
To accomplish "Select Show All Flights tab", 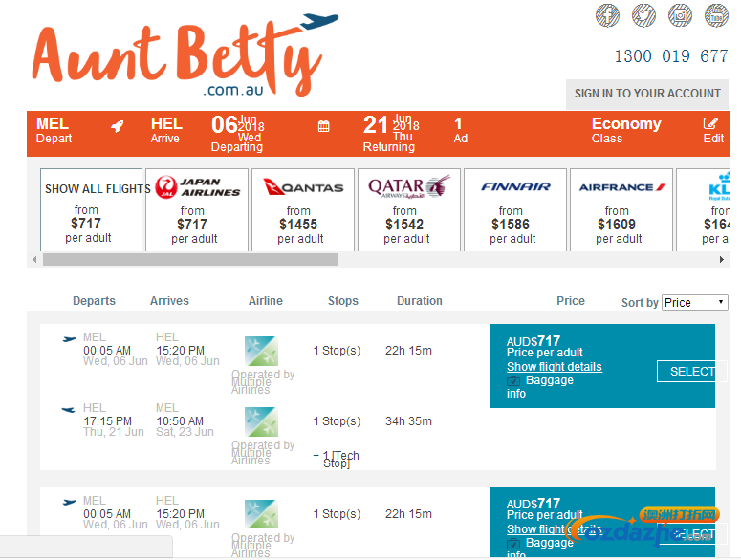I will click(91, 210).
